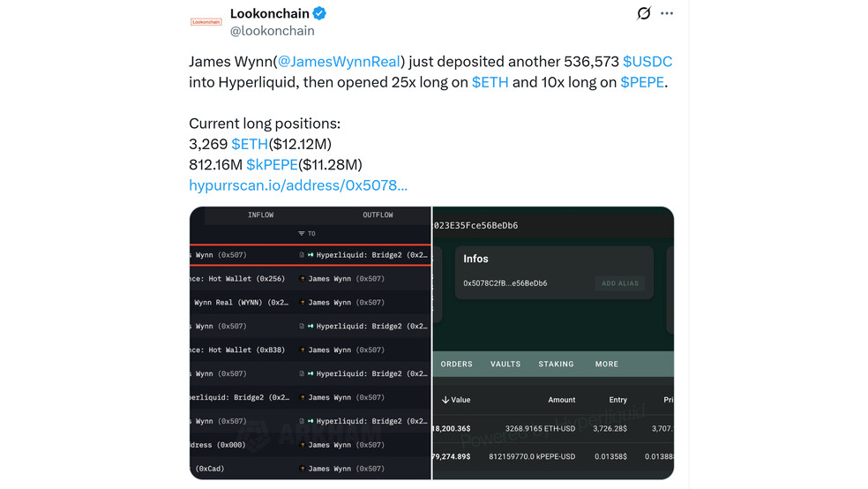The height and width of the screenshot is (489, 868).
Task: Open the three-dot more options menu
Action: pyautogui.click(x=667, y=13)
